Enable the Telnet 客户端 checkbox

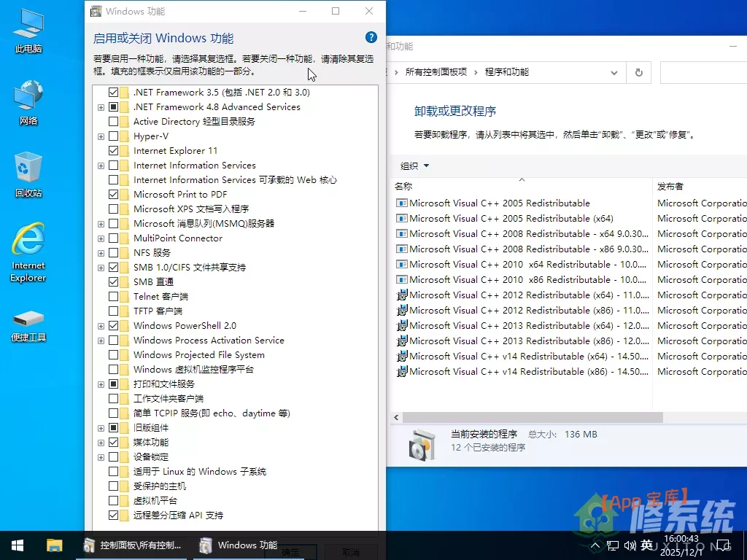tap(113, 297)
